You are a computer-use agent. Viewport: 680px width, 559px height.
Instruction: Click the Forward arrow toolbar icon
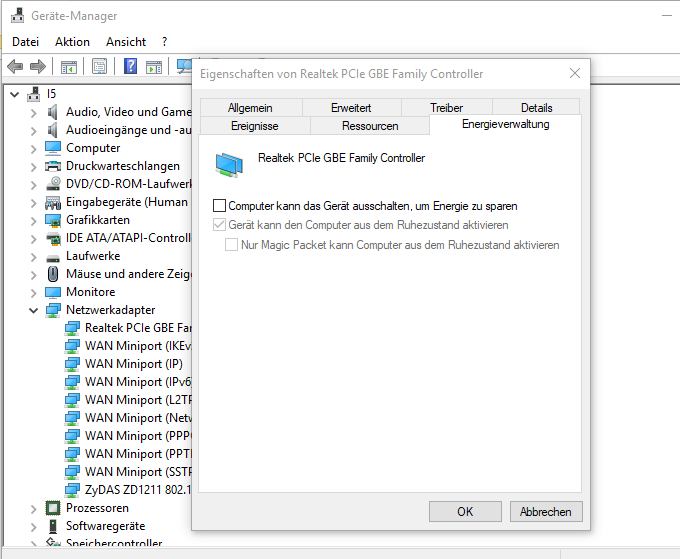click(38, 66)
